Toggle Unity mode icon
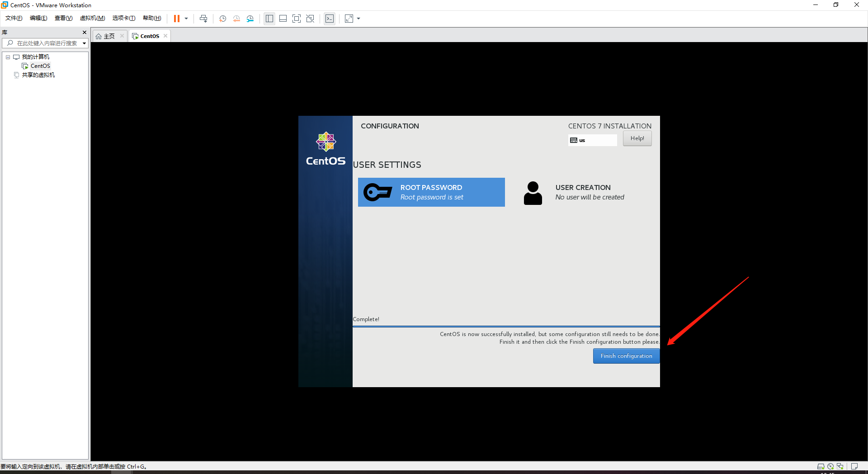 tap(310, 19)
